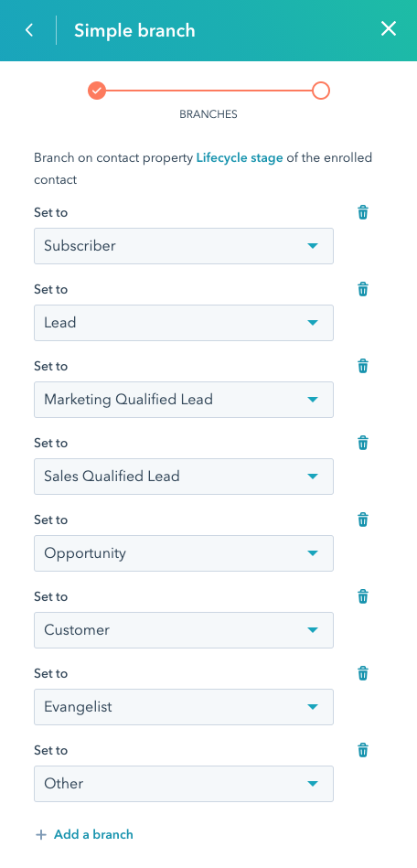Close the Simple branch panel
Viewport: 417px width, 868px height.
[x=389, y=29]
